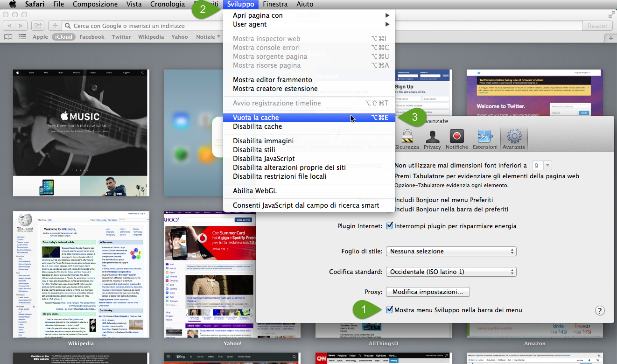Choose Disabilita cache menu item

tap(309, 126)
